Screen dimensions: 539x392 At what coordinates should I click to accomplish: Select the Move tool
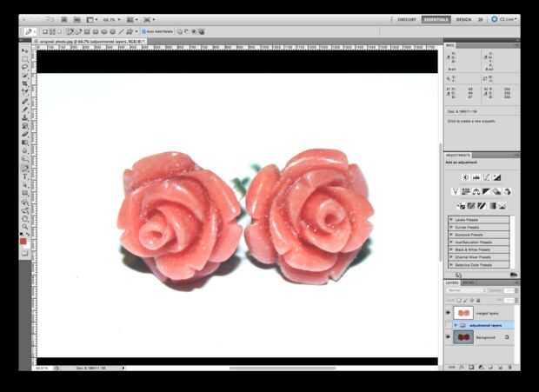[25, 51]
